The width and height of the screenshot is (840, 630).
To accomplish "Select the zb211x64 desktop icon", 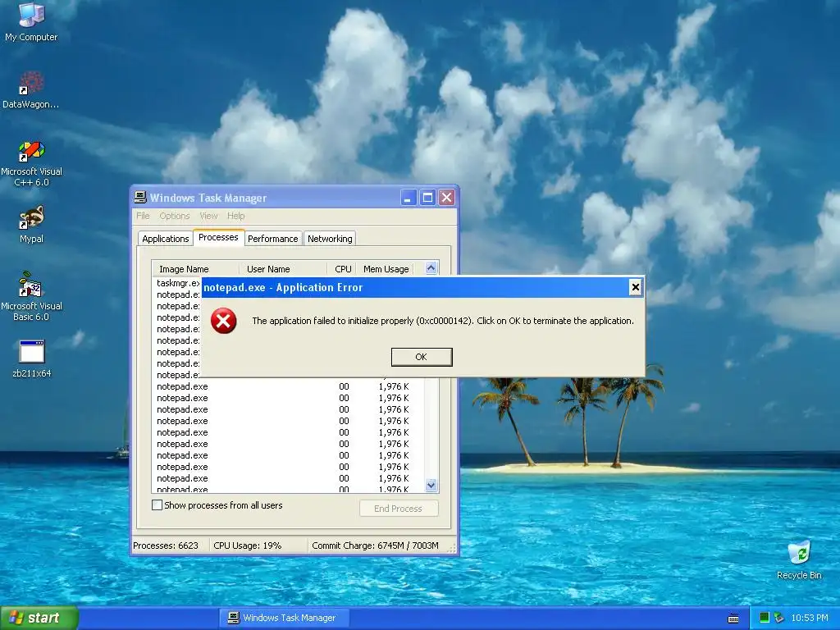I will [x=32, y=358].
